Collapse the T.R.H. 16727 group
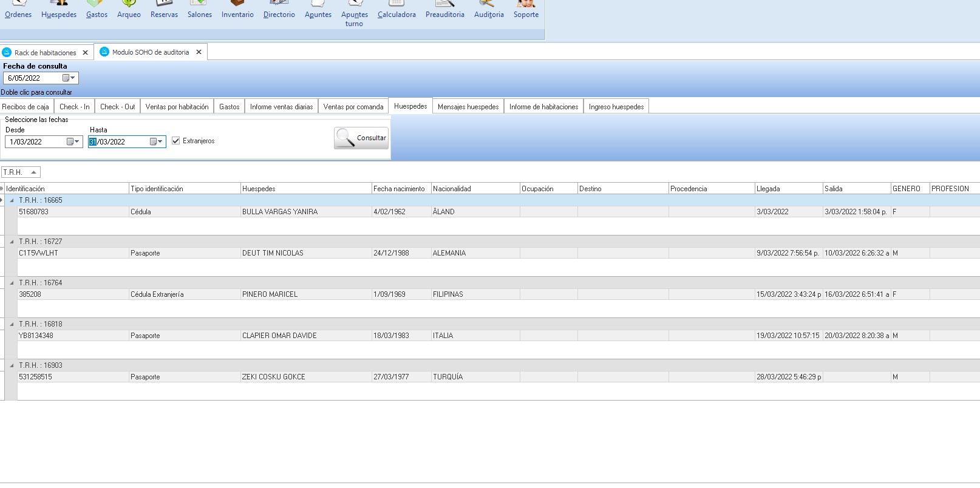 pos(12,242)
